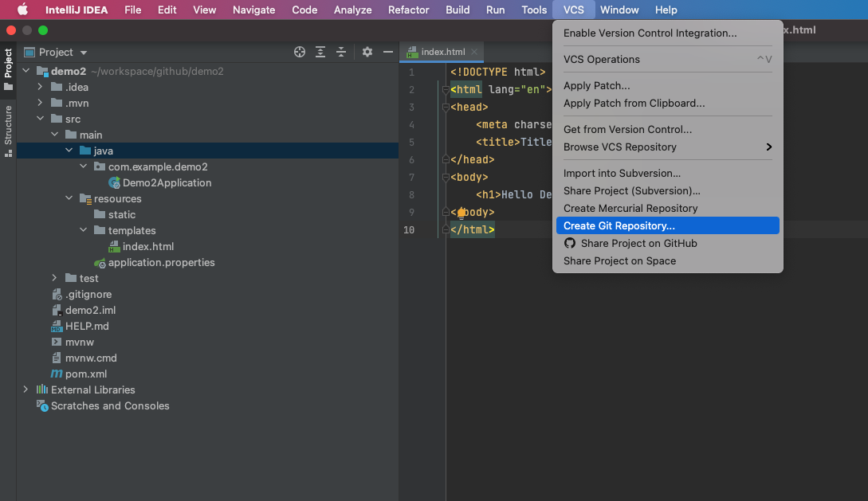Collapse the demo2 root project node
Screen dimensions: 868x501
[x=26, y=71]
